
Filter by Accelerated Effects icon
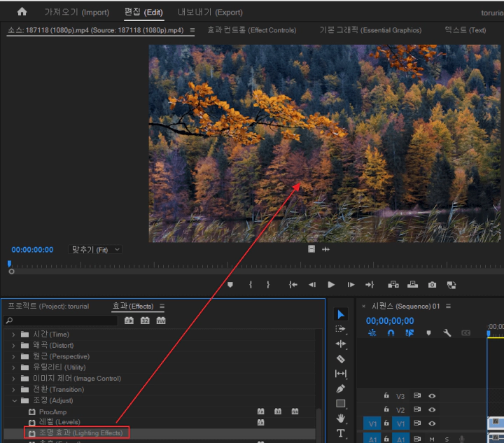click(x=129, y=321)
